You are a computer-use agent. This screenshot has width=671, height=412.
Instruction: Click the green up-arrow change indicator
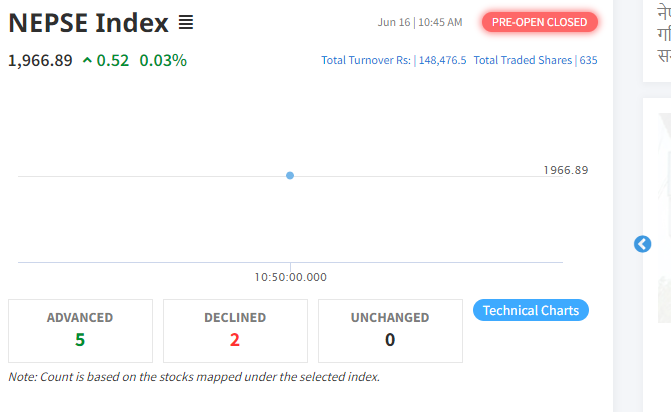(x=87, y=60)
